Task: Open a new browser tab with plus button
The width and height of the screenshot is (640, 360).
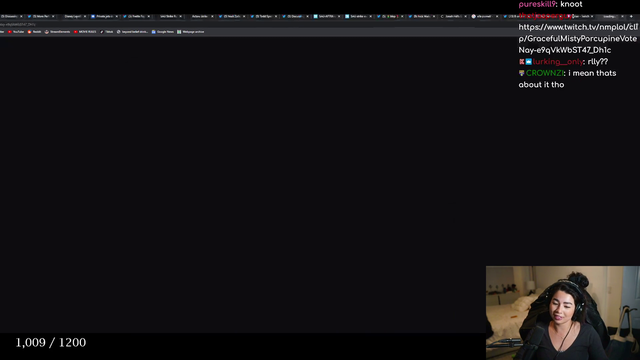Action: tap(631, 16)
